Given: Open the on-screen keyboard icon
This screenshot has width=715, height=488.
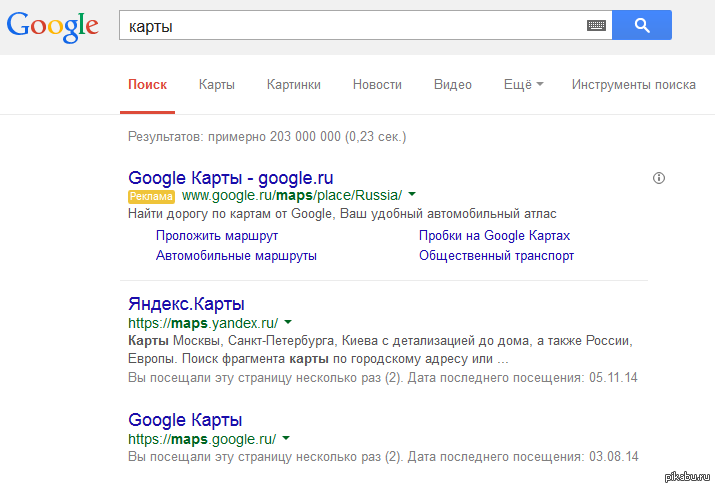Looking at the screenshot, I should click(596, 26).
